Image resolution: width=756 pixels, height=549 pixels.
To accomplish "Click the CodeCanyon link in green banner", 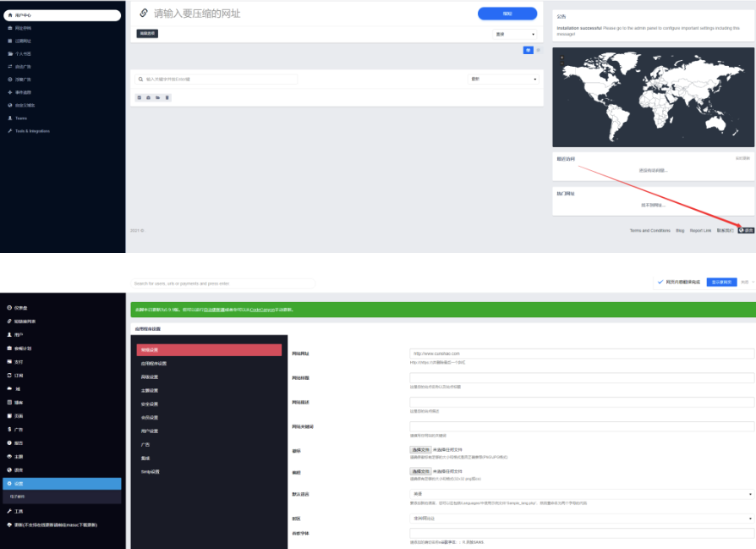I will pyautogui.click(x=262, y=310).
